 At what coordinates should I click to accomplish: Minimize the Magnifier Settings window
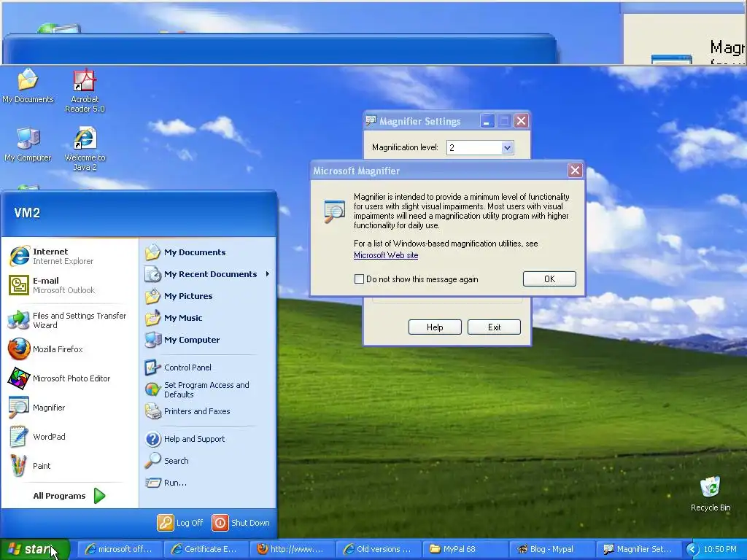pyautogui.click(x=487, y=121)
